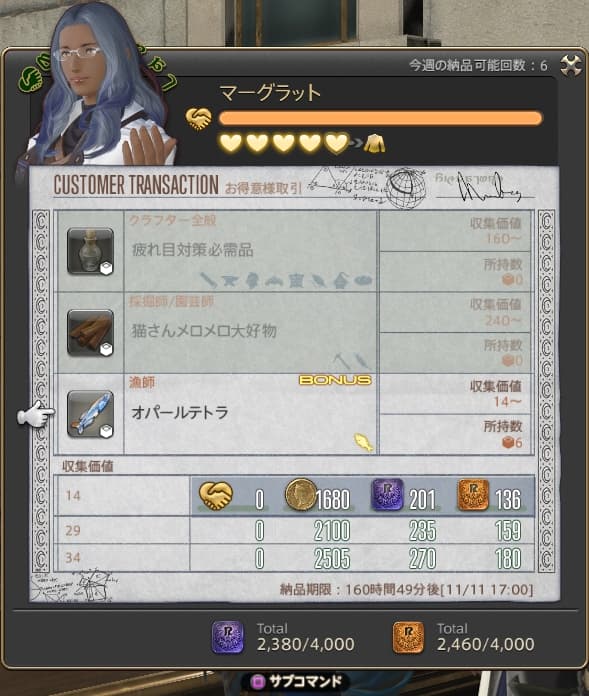
Task: Select the オパールテトラ fisher row
Action: 295,414
